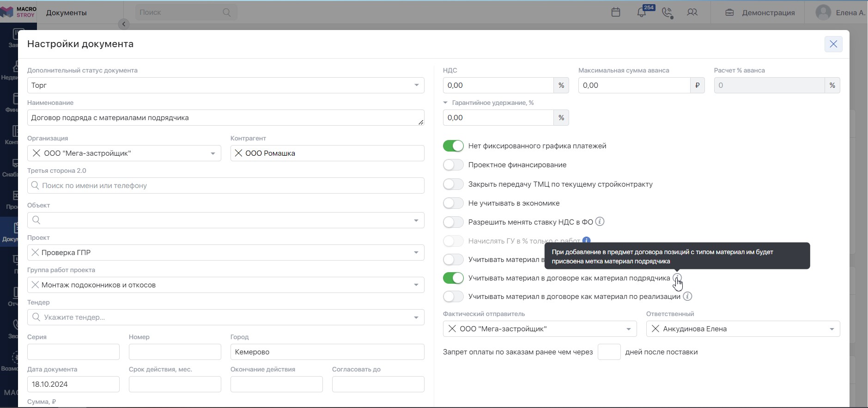Viewport: 868px width, 408px height.
Task: Click info icon next to НДС в ФО toggle
Action: (x=600, y=222)
